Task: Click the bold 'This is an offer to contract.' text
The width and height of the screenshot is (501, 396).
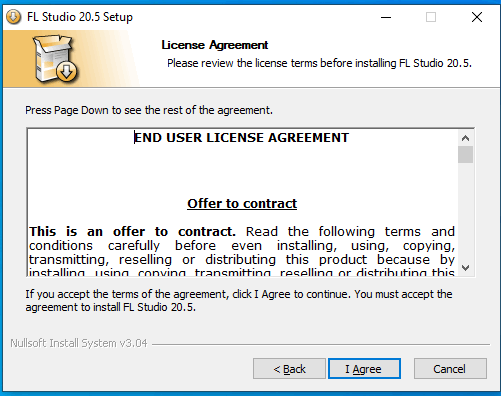Action: (x=132, y=231)
